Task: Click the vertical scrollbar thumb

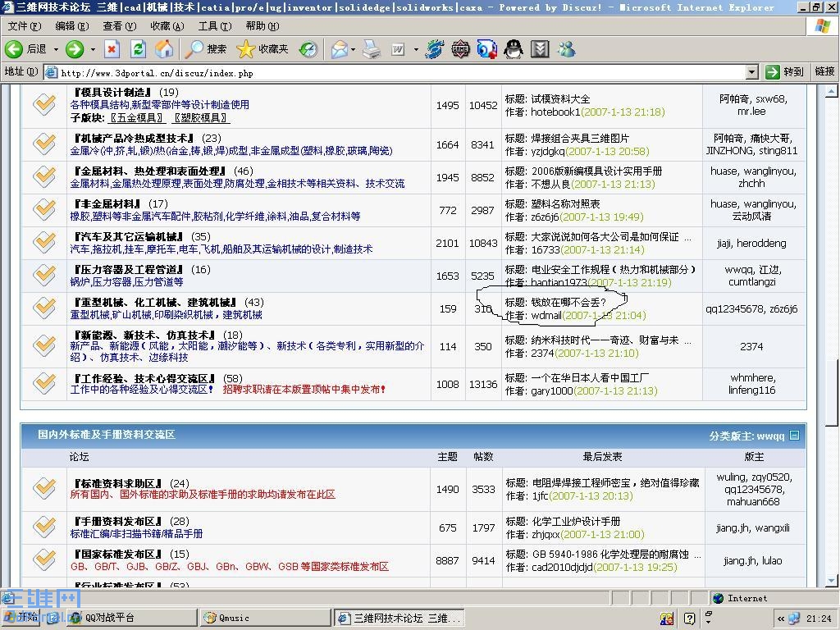Action: click(831, 391)
